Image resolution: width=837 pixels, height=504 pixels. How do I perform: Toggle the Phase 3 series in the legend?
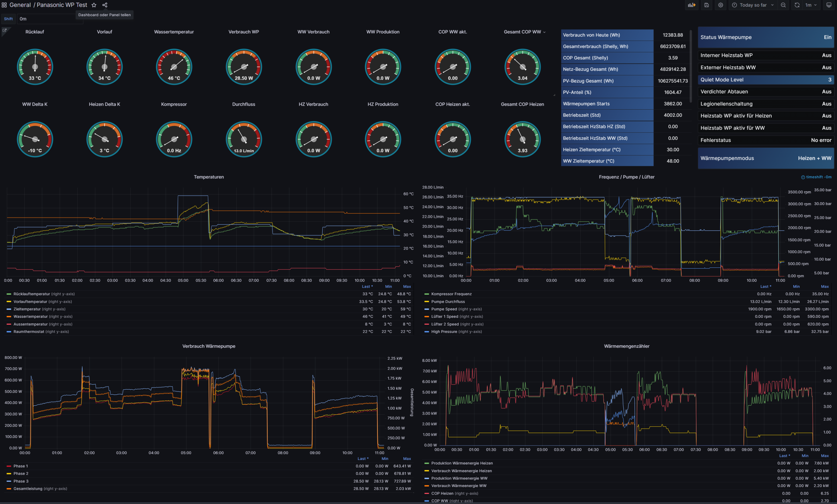[x=21, y=481]
